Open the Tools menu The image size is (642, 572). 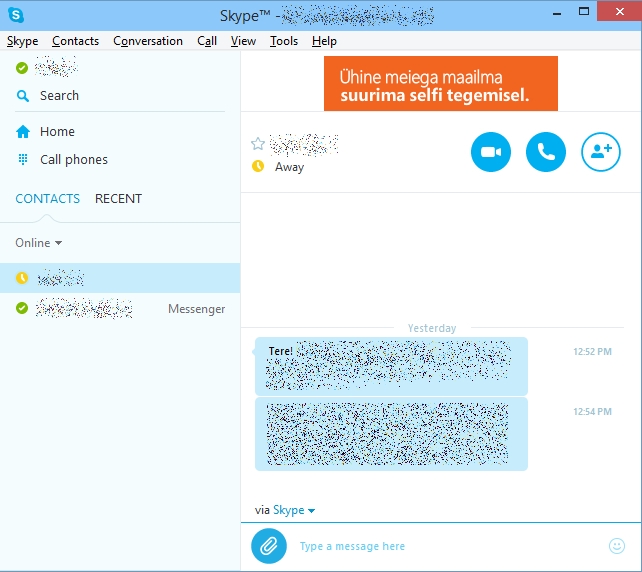pos(284,41)
